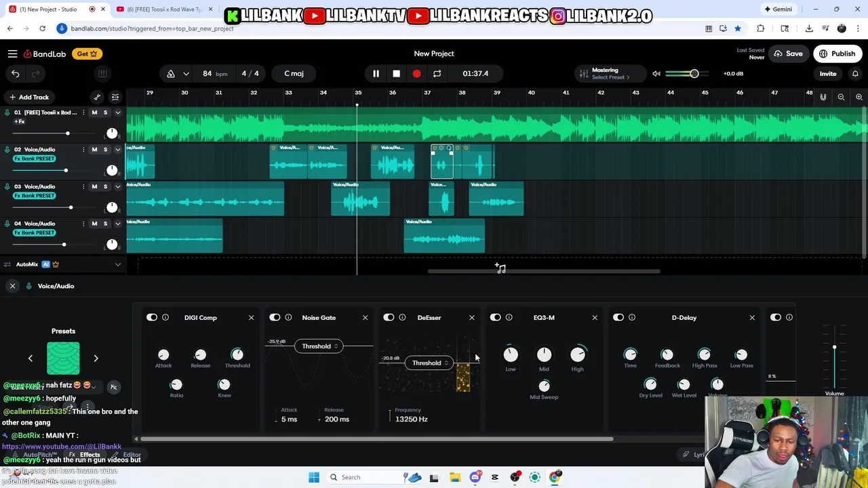Click the info icon on Noise Gate
Viewport: 868px width, 488px height.
click(x=288, y=317)
